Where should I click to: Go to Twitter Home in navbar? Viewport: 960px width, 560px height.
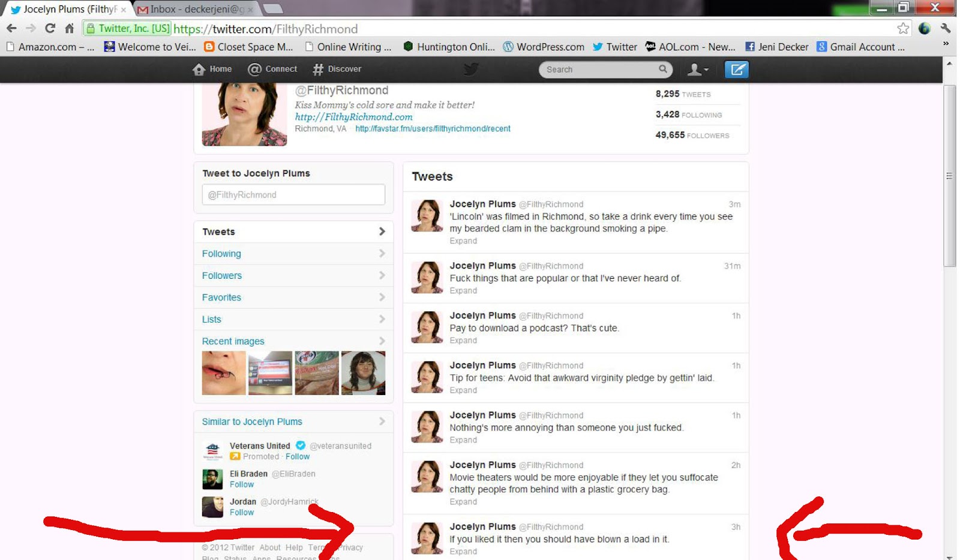pyautogui.click(x=212, y=69)
